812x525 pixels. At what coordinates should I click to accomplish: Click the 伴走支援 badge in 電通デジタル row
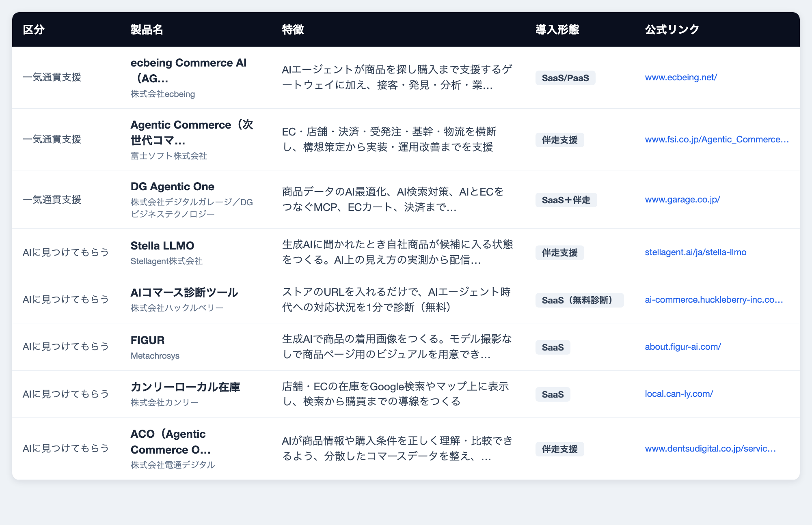(559, 449)
